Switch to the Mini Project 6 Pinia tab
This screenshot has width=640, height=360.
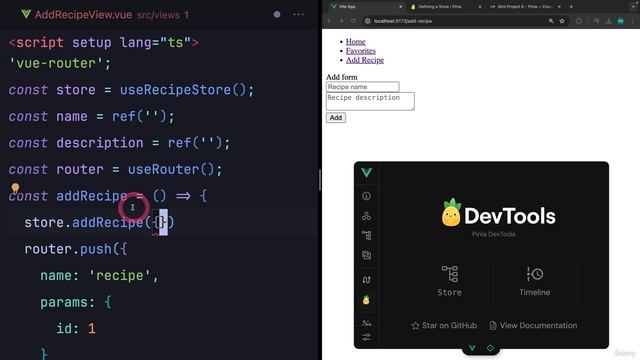[x=523, y=7]
